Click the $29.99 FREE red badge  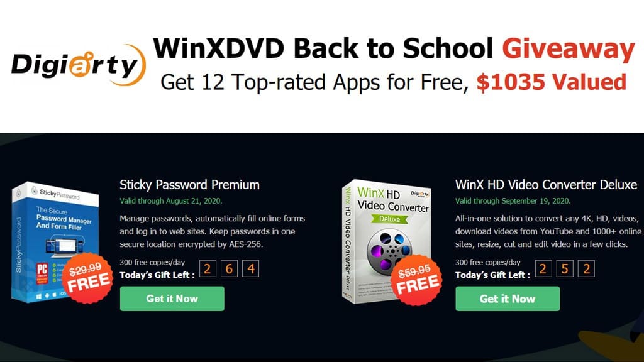[x=87, y=278]
